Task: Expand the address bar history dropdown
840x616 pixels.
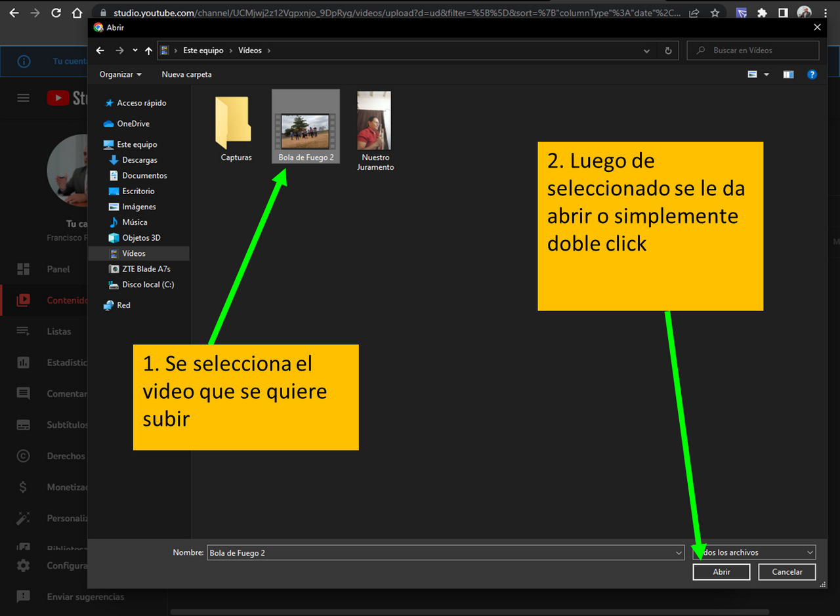Action: pyautogui.click(x=647, y=51)
